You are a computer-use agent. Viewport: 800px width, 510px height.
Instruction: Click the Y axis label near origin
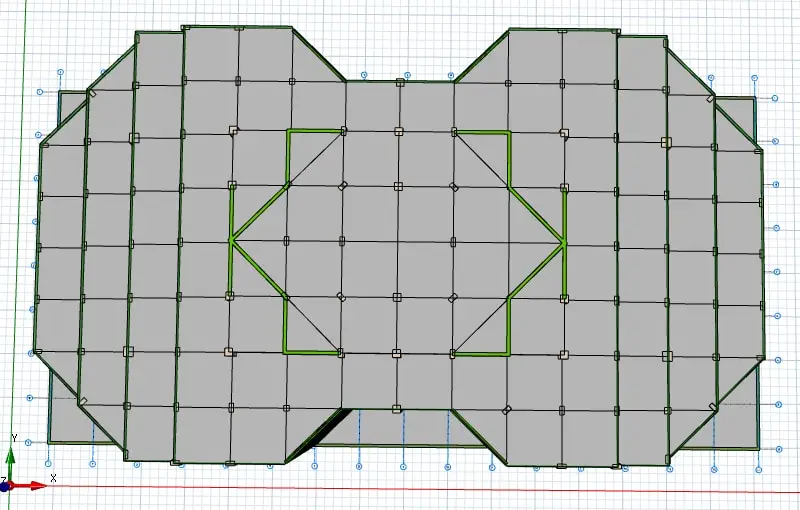[13, 438]
